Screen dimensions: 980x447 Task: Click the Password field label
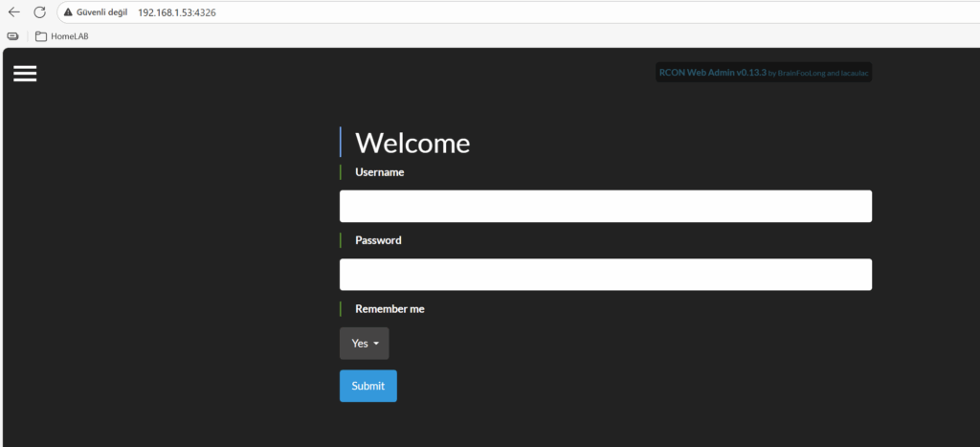pyautogui.click(x=378, y=240)
